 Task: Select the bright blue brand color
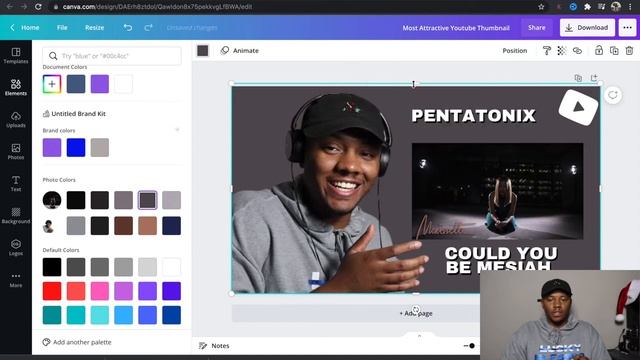click(x=76, y=147)
